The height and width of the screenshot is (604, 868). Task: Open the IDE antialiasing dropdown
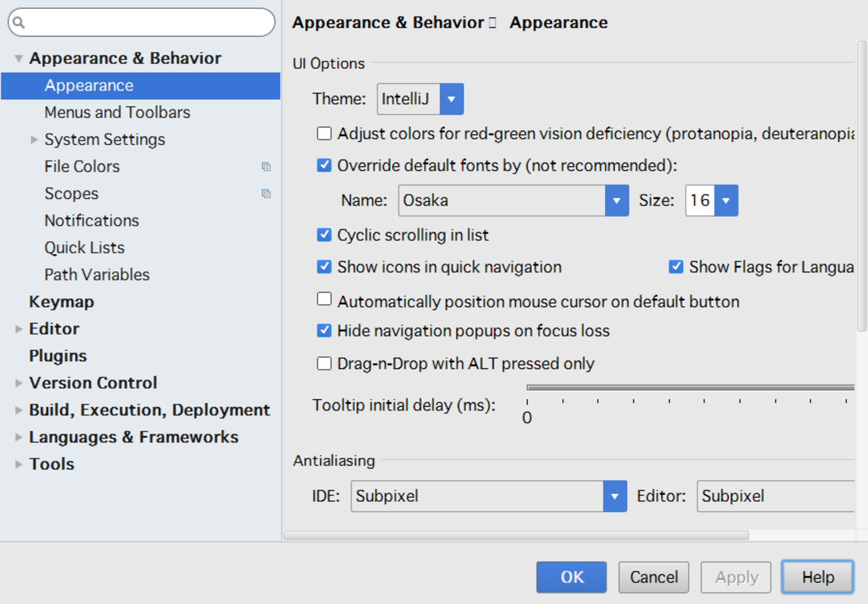[x=614, y=496]
